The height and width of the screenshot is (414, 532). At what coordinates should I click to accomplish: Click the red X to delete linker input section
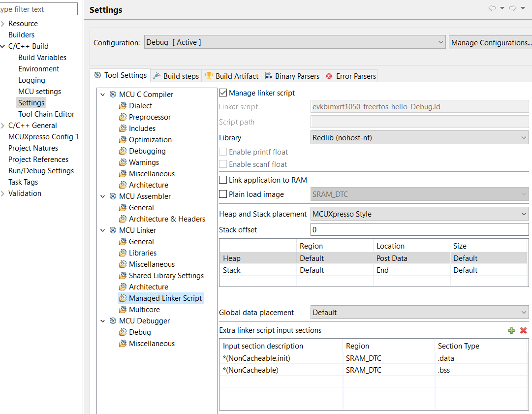pos(523,330)
